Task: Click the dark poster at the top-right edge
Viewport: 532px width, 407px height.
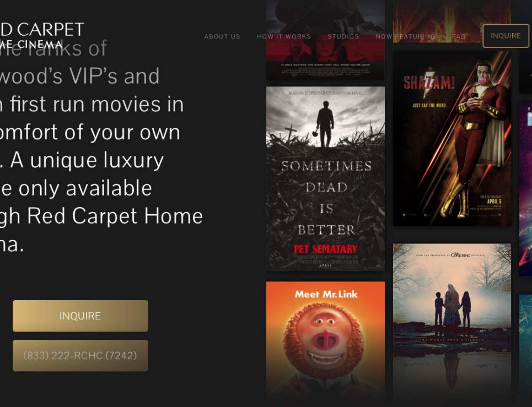Action: click(525, 46)
